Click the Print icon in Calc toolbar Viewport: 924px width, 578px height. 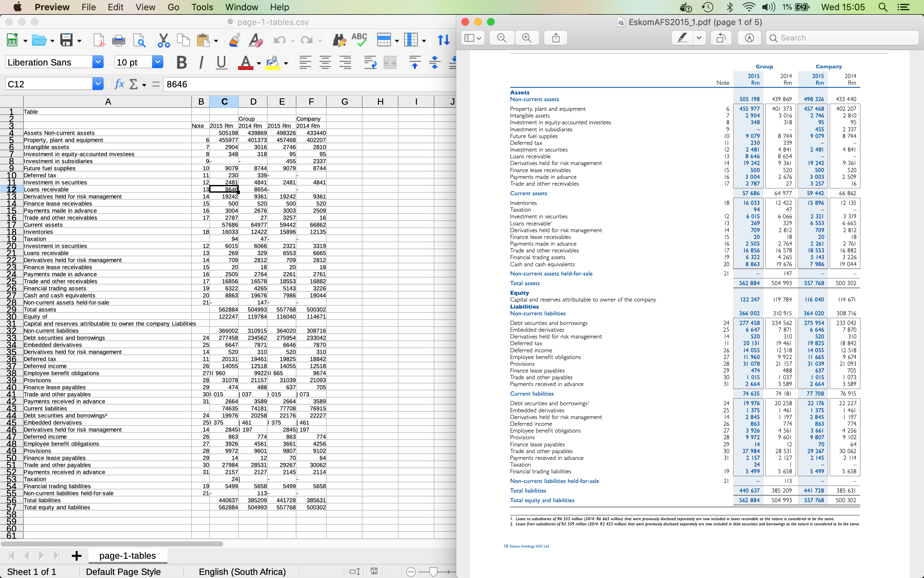(x=118, y=40)
